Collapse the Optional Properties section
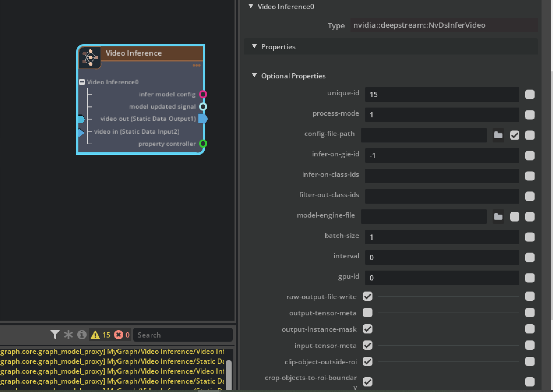 tap(254, 76)
